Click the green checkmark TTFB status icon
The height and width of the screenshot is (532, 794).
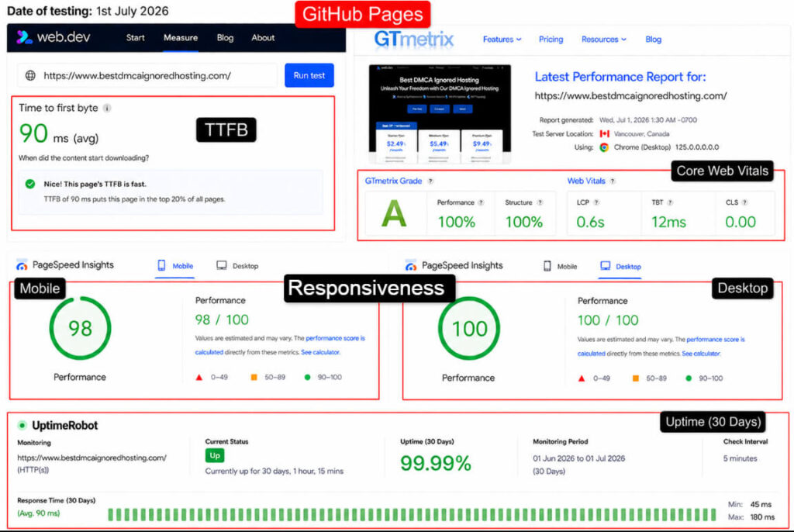30,184
